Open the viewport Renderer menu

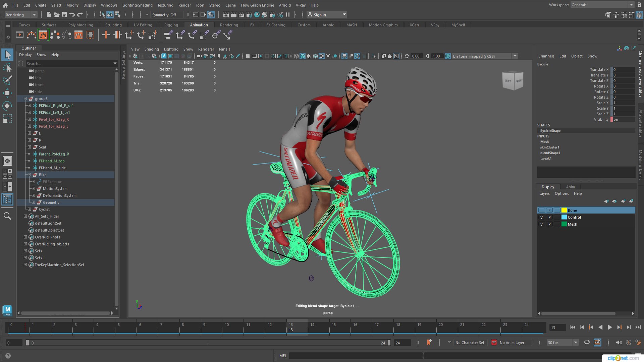click(x=206, y=49)
